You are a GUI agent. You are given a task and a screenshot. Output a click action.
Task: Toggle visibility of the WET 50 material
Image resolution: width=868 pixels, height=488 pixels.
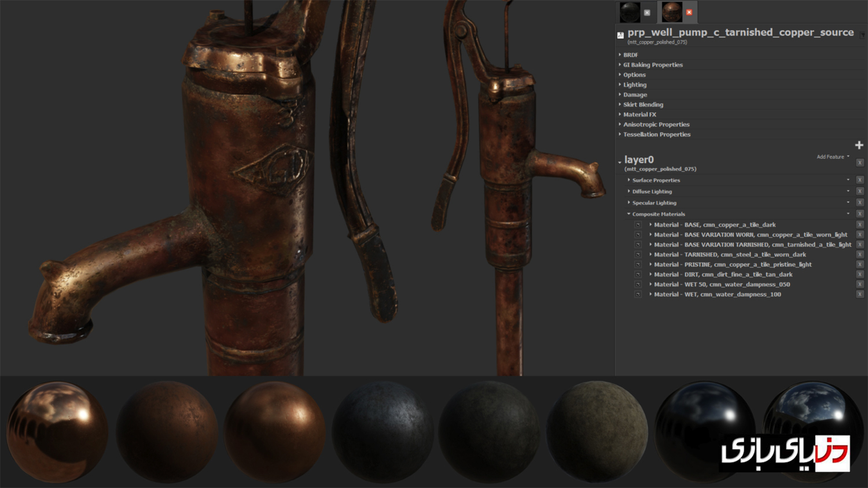point(638,284)
